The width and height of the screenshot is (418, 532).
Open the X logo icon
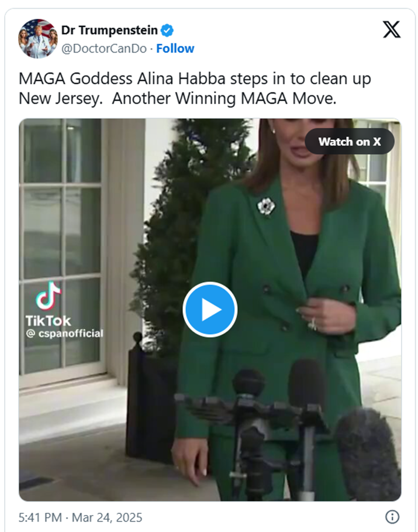pyautogui.click(x=392, y=29)
